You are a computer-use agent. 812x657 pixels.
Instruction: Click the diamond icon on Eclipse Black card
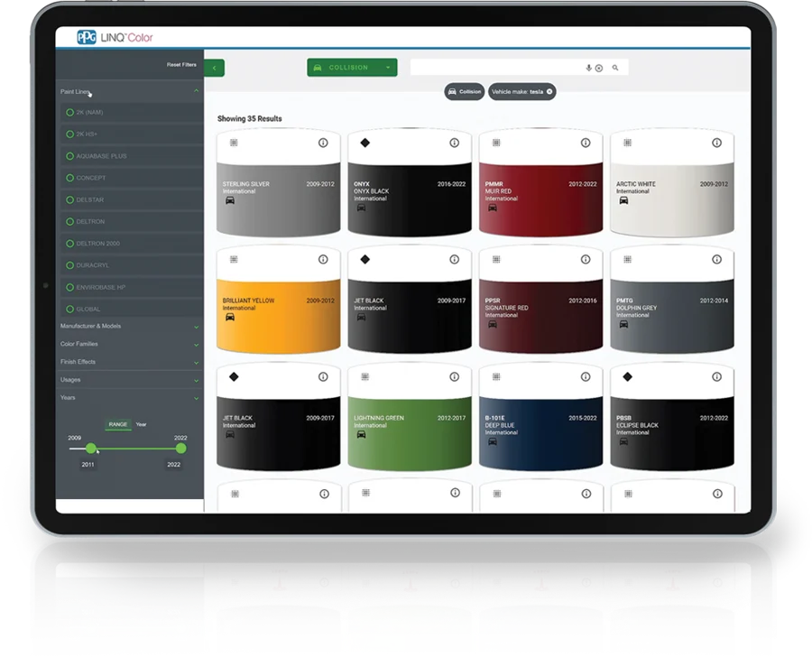click(x=628, y=376)
